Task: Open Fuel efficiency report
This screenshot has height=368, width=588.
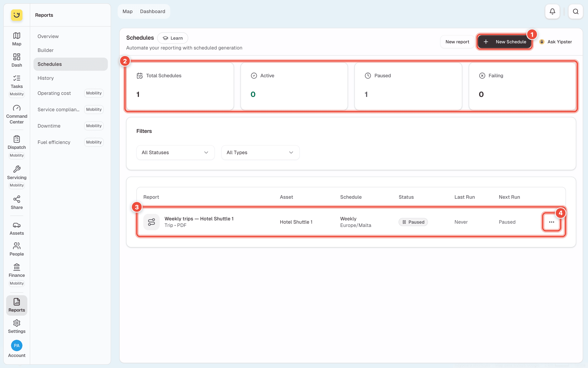Action: coord(70,142)
